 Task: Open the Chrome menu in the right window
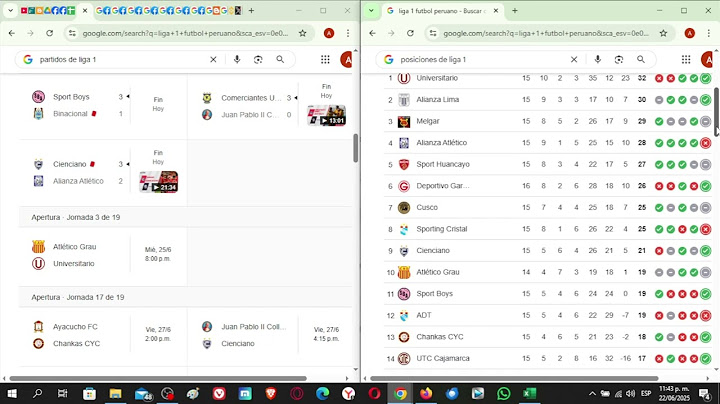tap(709, 33)
